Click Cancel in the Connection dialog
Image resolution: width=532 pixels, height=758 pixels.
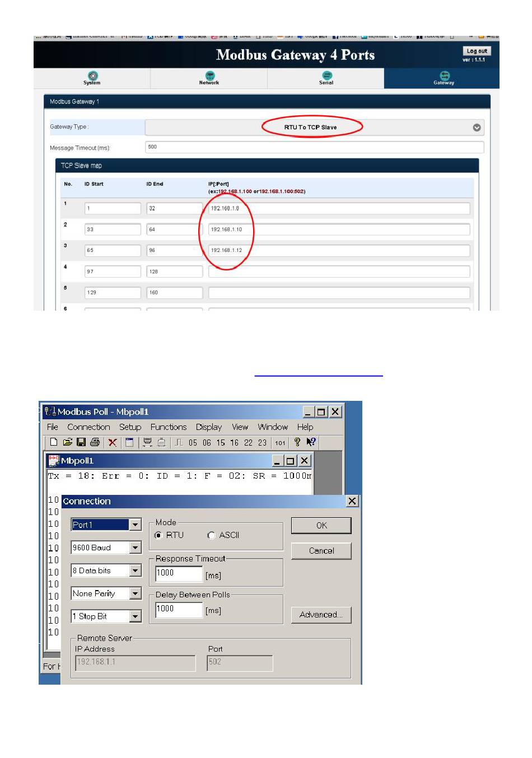tap(321, 551)
